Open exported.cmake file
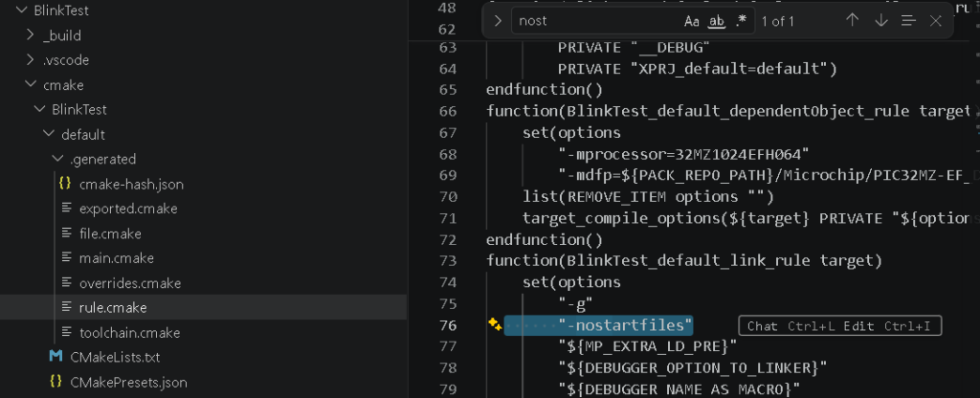This screenshot has width=980, height=398. coord(128,209)
